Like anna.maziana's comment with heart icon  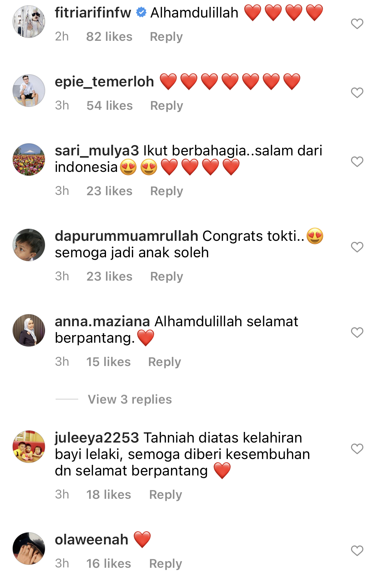(357, 332)
